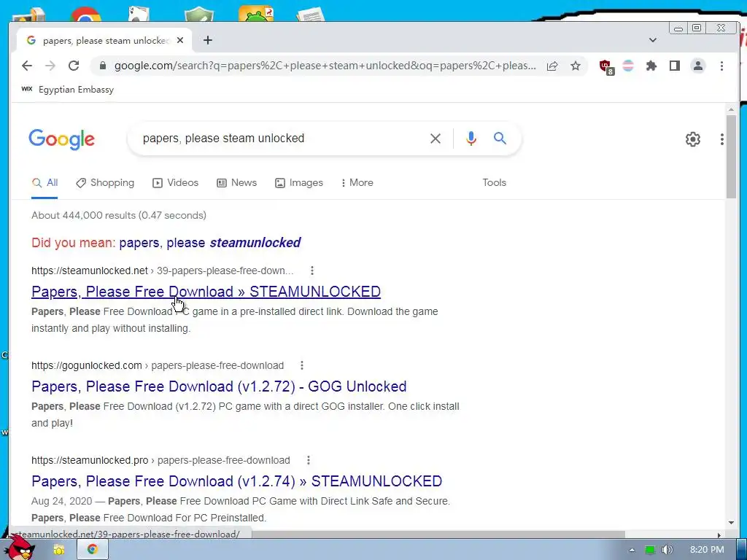The height and width of the screenshot is (560, 747).
Task: Open the steamunlocked.net result options dots
Action: click(x=312, y=271)
